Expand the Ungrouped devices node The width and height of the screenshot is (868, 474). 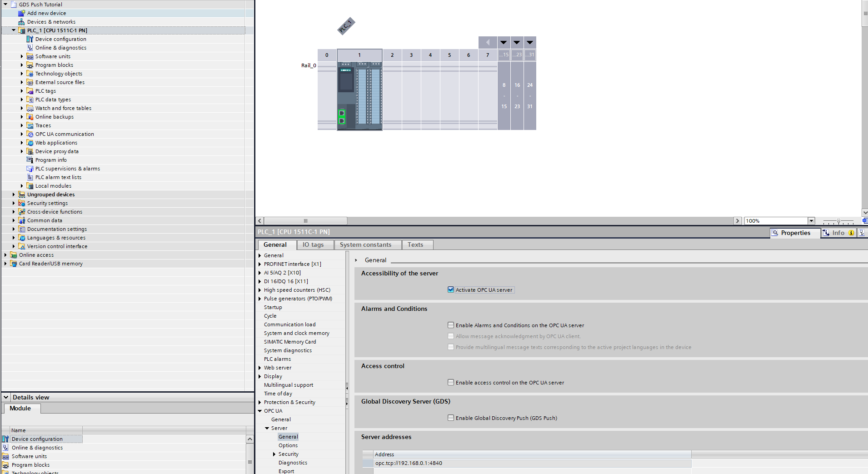pos(14,195)
